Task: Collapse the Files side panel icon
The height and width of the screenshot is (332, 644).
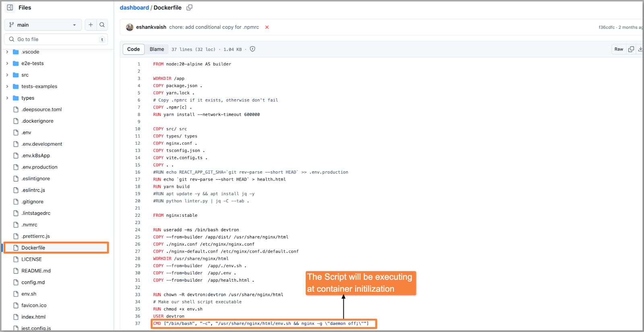Action: [10, 8]
